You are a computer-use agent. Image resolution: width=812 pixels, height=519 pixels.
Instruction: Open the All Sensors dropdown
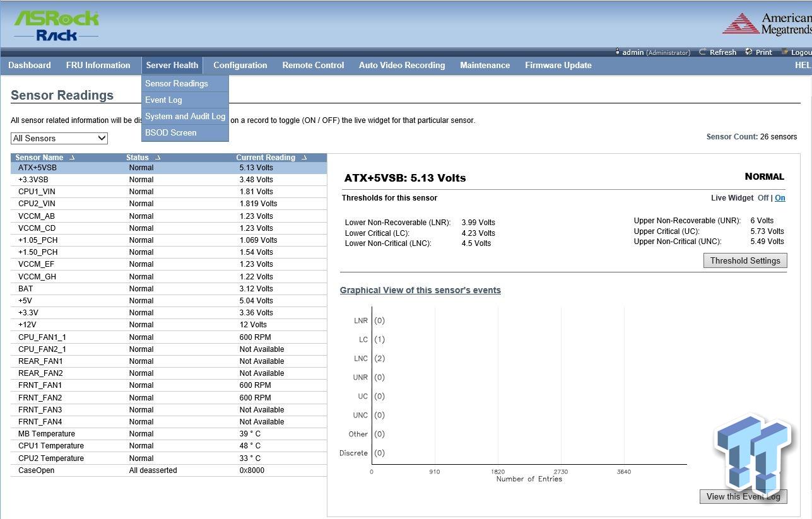click(59, 138)
